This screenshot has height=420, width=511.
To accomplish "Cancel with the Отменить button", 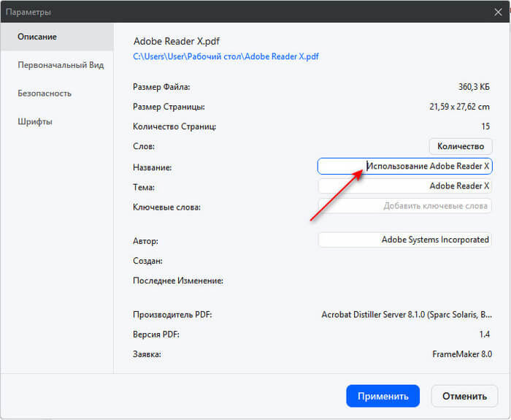I will click(464, 397).
